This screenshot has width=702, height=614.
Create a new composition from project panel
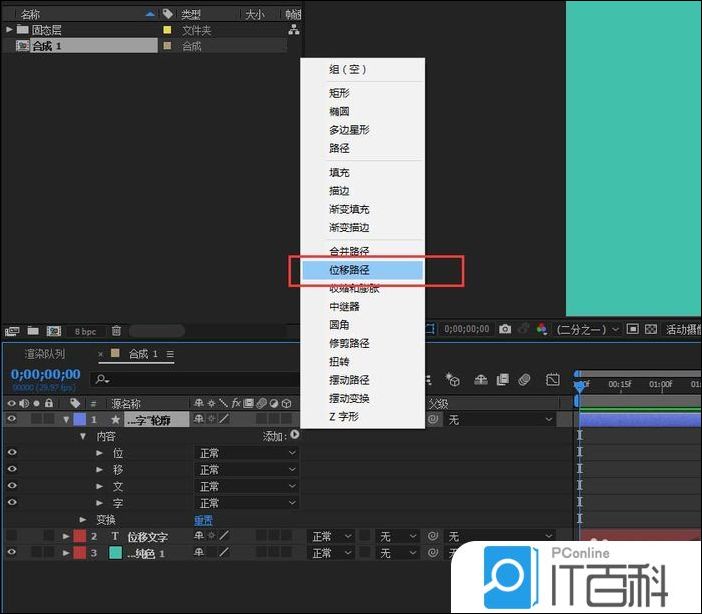pyautogui.click(x=54, y=331)
